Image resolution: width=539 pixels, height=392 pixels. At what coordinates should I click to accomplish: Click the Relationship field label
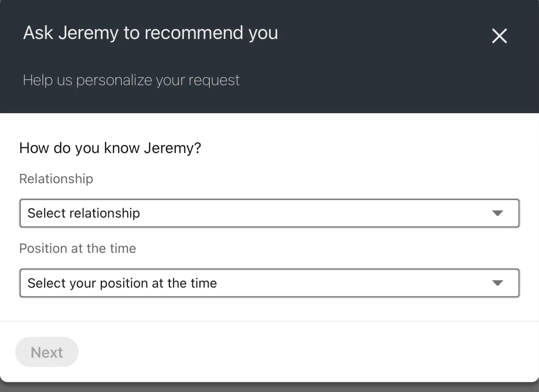pyautogui.click(x=56, y=179)
